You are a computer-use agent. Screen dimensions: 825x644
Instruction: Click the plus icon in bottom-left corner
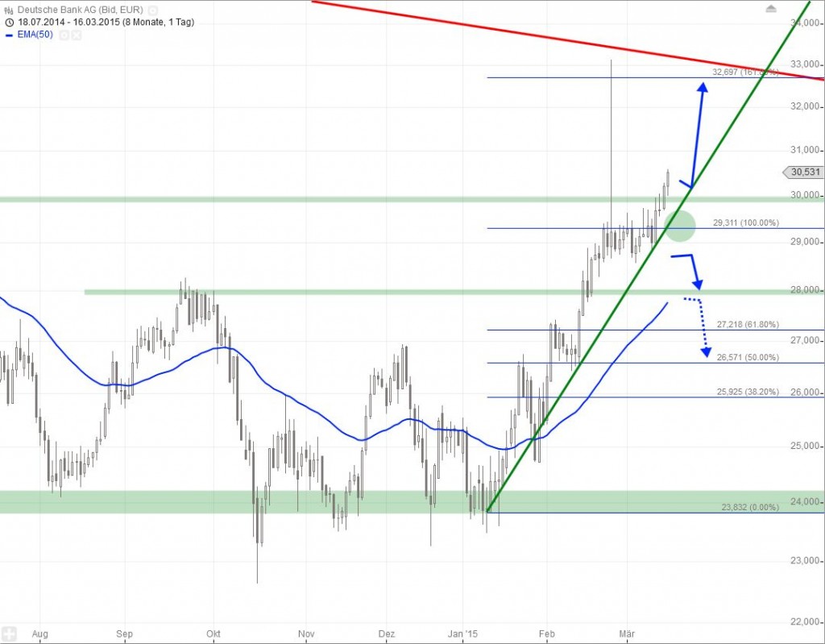tap(10, 633)
